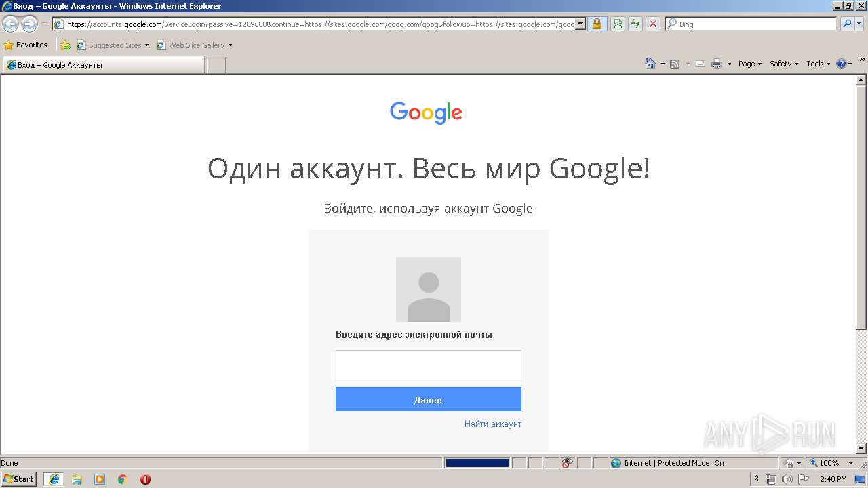
Task: Click the page loading progress bar
Action: click(477, 463)
